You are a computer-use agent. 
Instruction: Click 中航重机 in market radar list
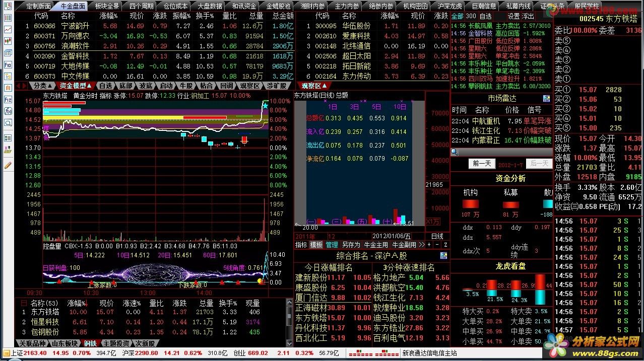(486, 121)
